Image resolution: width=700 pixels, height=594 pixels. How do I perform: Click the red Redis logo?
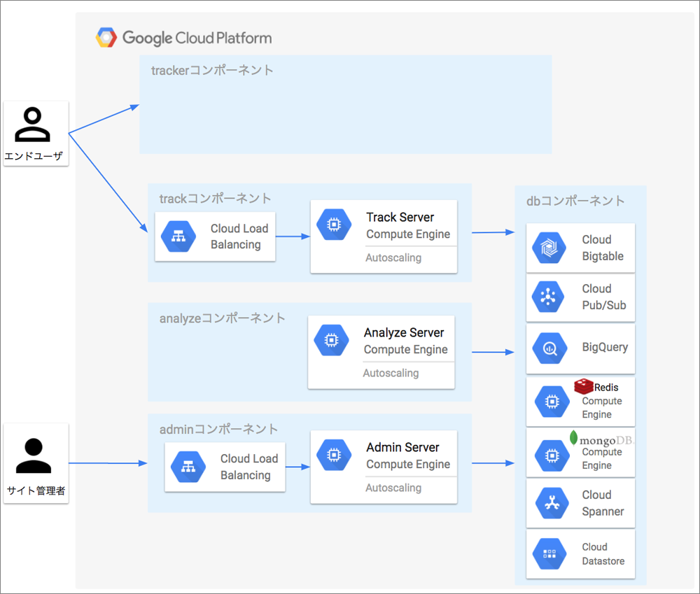coord(584,386)
